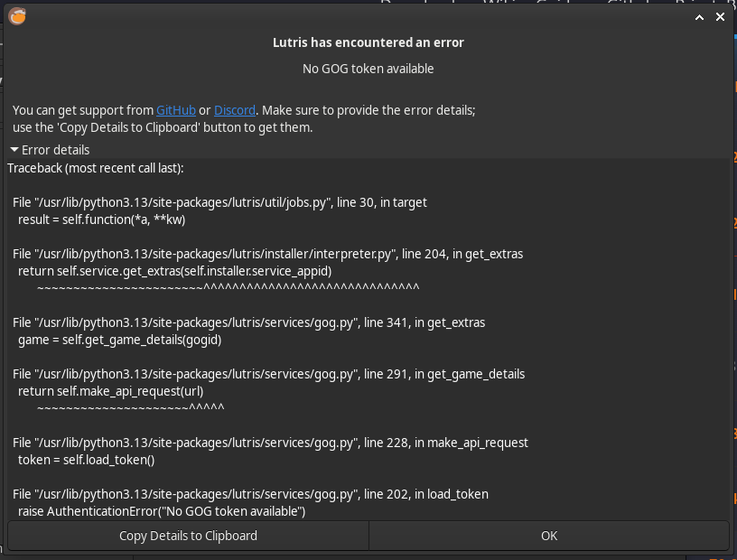Click the Lutris logo in the title bar
Screen dimensions: 737x560
[17, 16]
